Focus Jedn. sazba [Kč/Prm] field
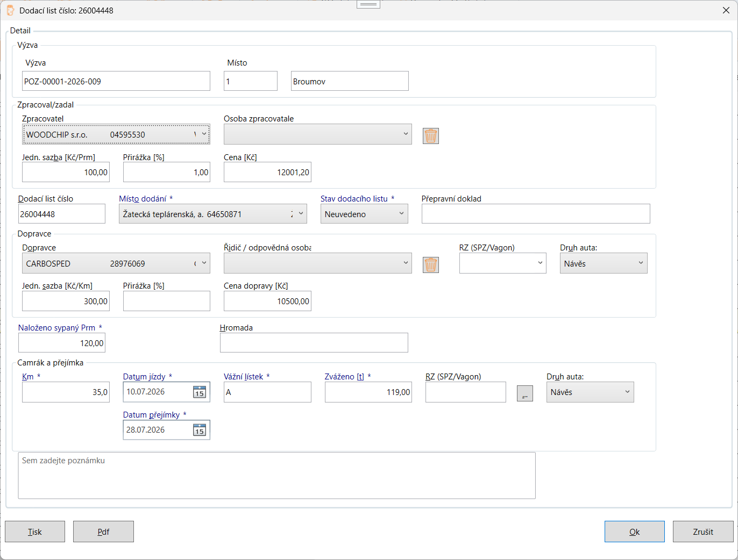The image size is (738, 560). click(x=66, y=172)
